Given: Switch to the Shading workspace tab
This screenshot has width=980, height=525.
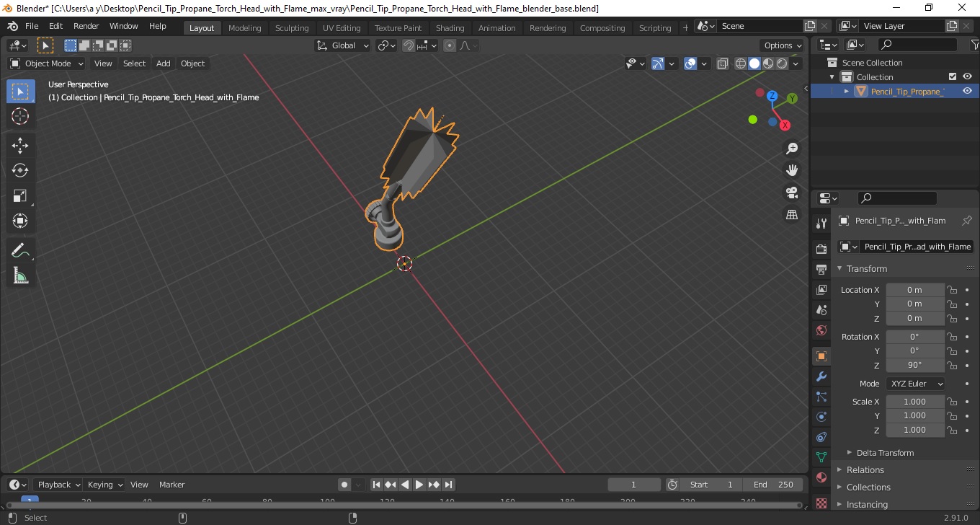Looking at the screenshot, I should [450, 28].
